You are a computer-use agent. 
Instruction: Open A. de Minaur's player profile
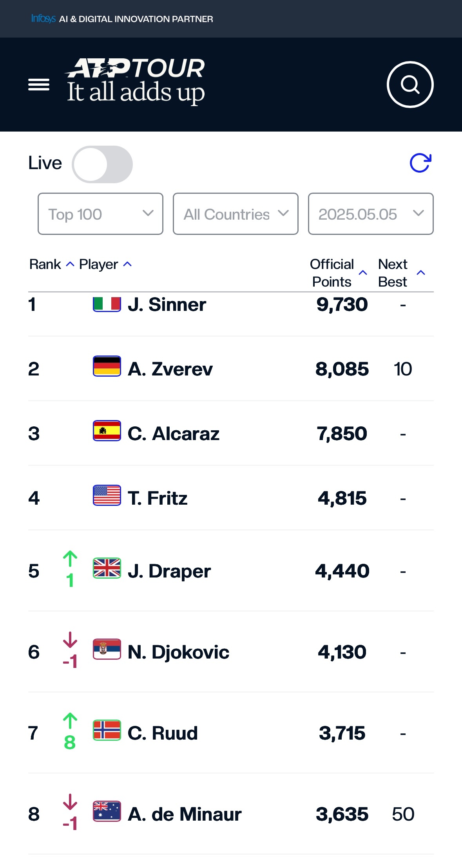tap(185, 814)
